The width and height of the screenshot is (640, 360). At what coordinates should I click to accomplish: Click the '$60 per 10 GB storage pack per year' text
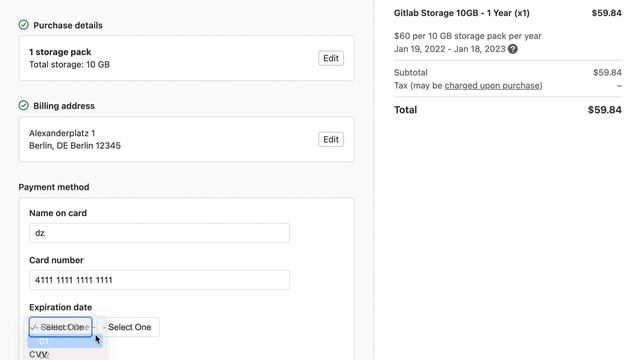click(468, 36)
